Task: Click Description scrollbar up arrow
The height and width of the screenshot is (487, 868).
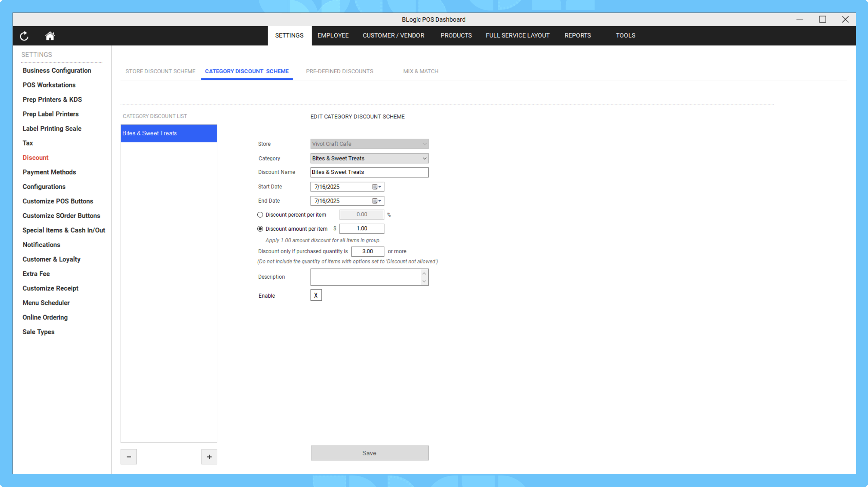Action: click(x=424, y=273)
